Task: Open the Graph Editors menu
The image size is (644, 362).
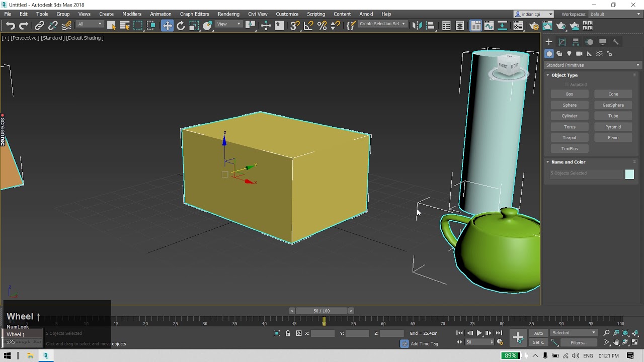Action: click(x=194, y=14)
